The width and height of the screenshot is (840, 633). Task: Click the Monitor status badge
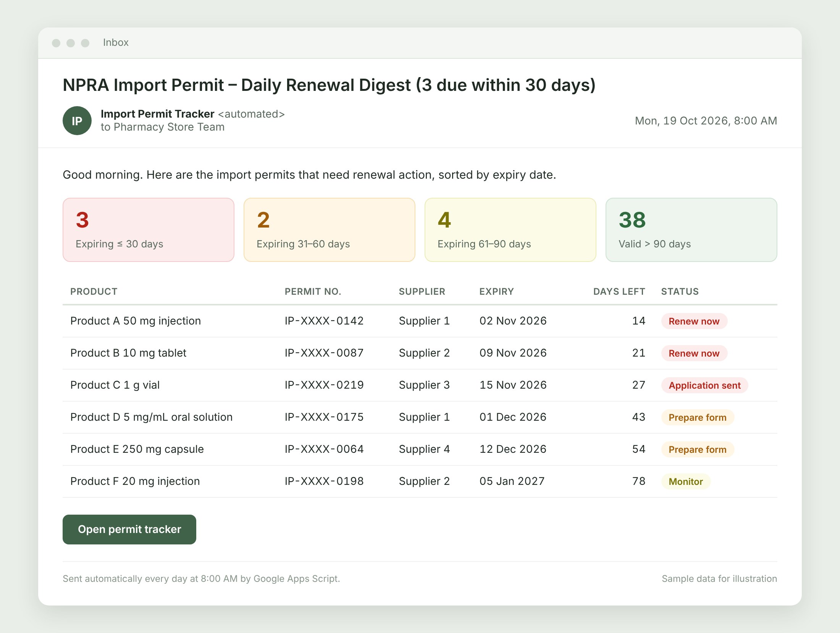coord(686,481)
